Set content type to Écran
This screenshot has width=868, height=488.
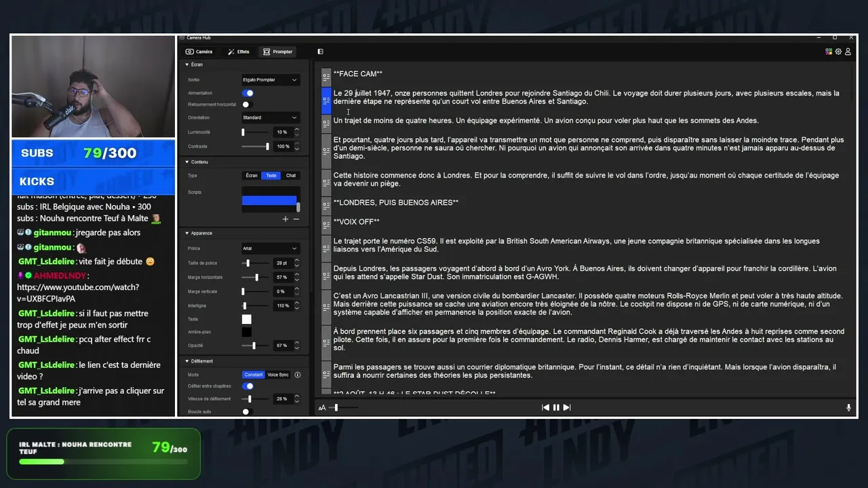tap(252, 176)
